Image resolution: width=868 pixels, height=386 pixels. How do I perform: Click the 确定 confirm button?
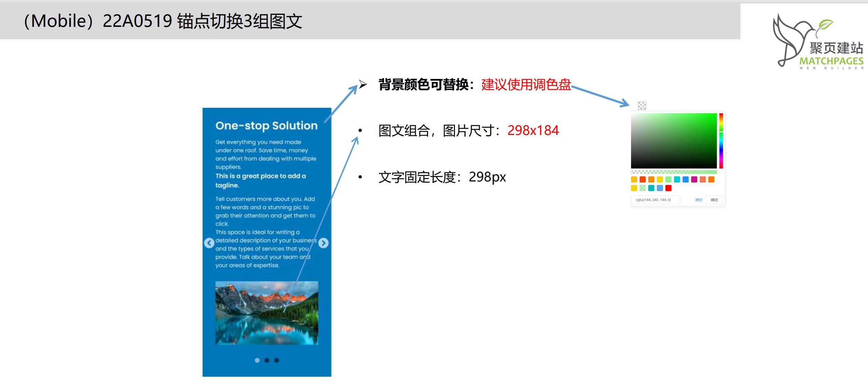pyautogui.click(x=714, y=200)
